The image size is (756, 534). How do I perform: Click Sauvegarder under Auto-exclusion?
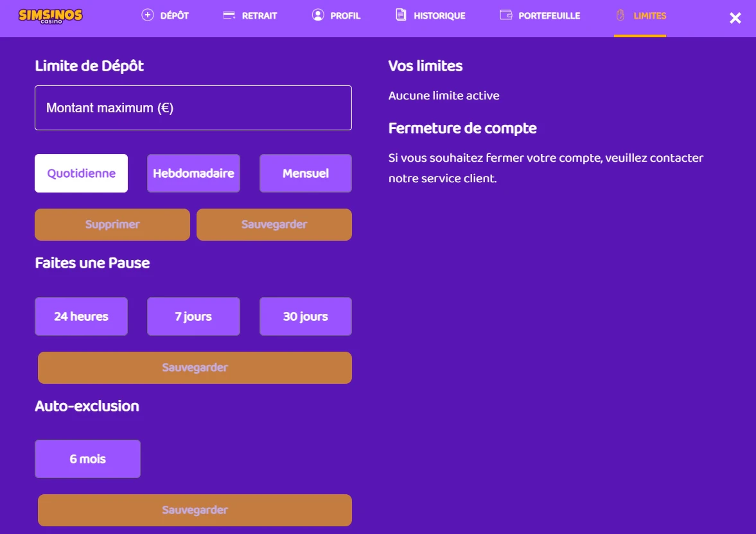point(195,510)
